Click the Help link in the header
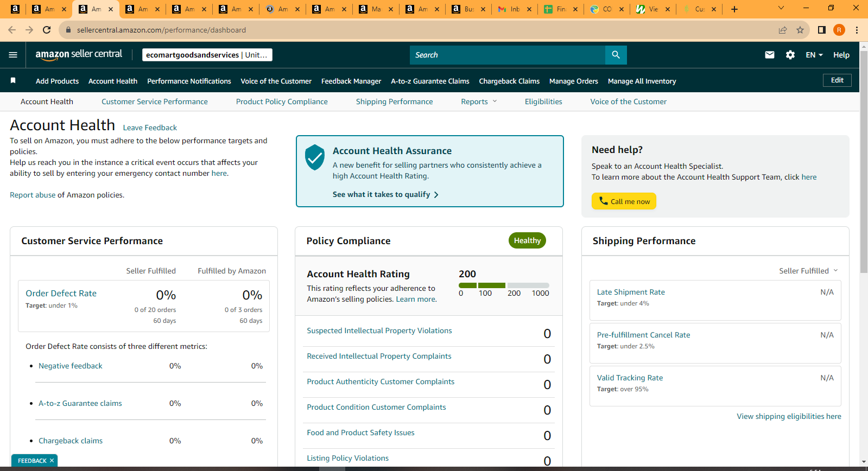This screenshot has height=471, width=868. [841, 55]
